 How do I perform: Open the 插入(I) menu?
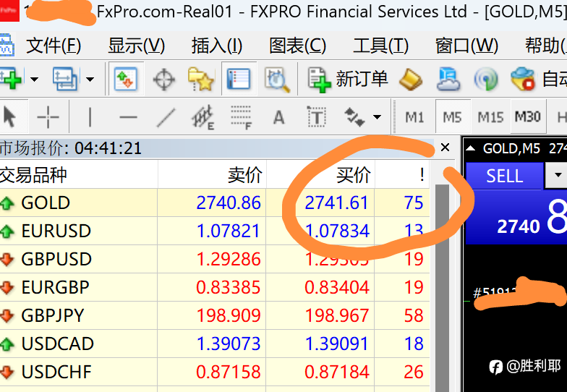click(x=217, y=46)
